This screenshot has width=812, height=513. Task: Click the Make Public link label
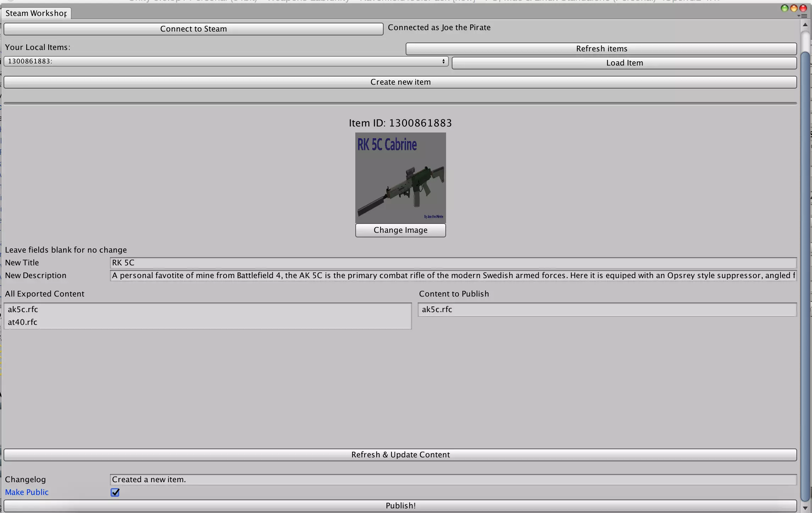coord(27,492)
